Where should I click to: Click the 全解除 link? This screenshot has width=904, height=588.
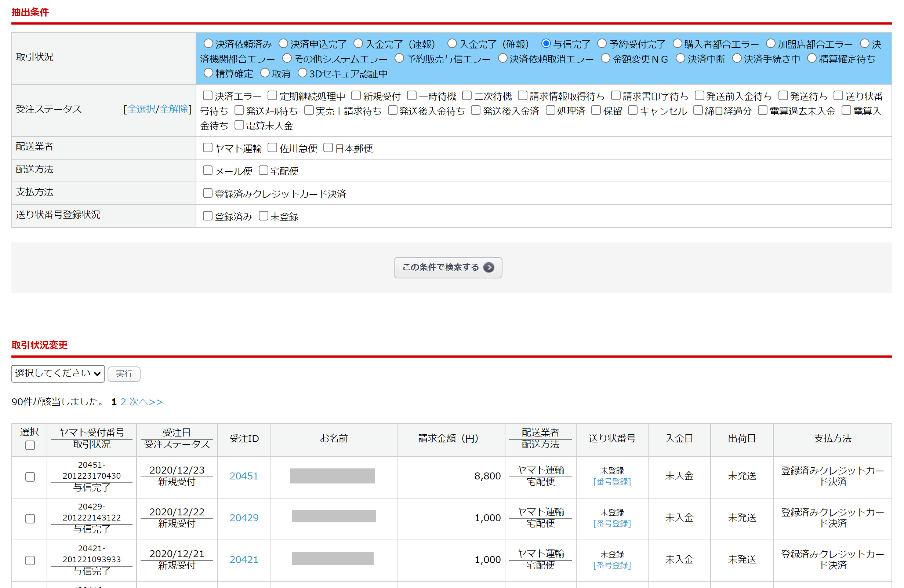point(174,109)
